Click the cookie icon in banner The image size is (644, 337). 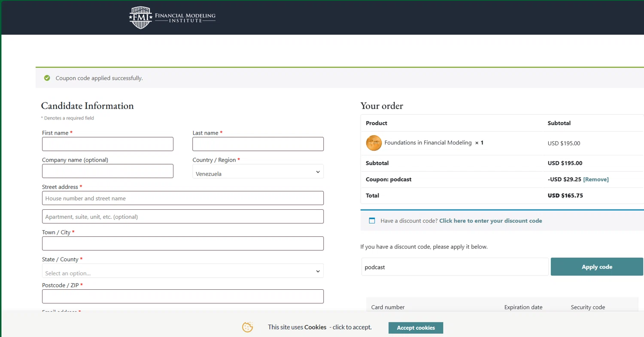[x=248, y=327]
